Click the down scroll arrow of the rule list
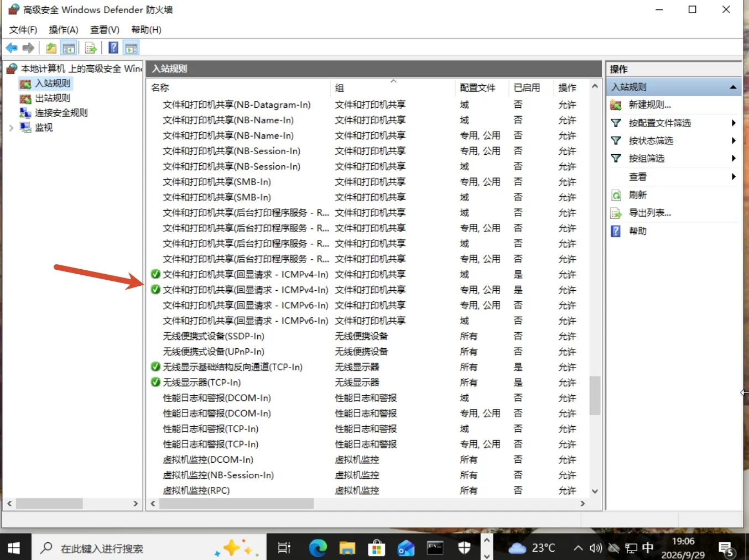 (x=595, y=491)
